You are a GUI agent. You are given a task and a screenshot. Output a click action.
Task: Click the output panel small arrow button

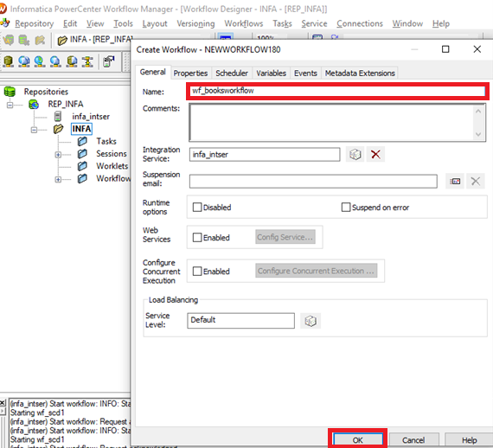(x=3, y=411)
